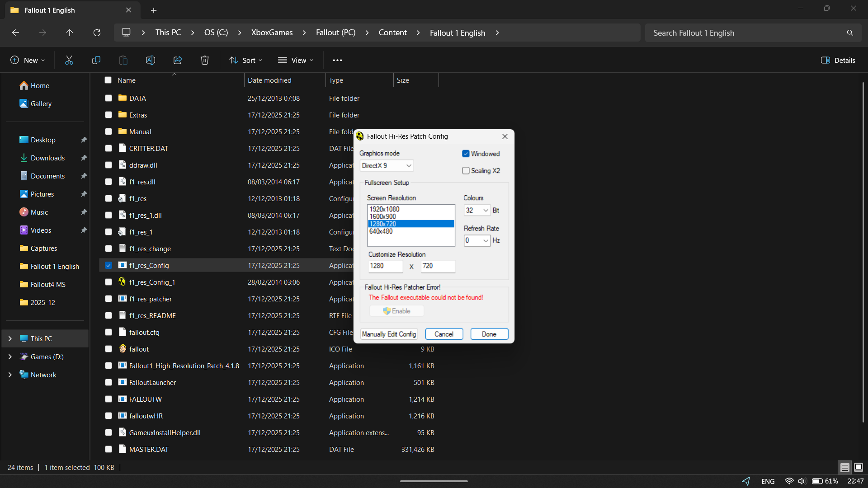Open the View menu
The width and height of the screenshot is (868, 488).
296,60
